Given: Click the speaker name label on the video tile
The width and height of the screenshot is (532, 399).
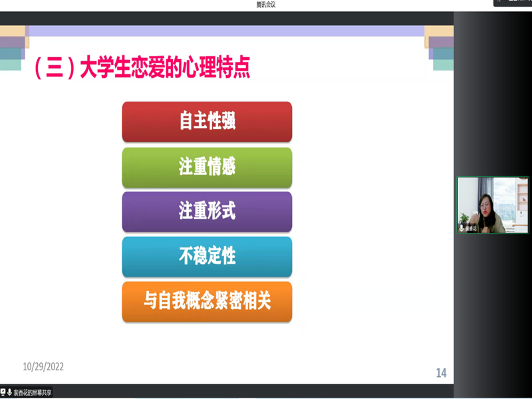Looking at the screenshot, I should 471,228.
